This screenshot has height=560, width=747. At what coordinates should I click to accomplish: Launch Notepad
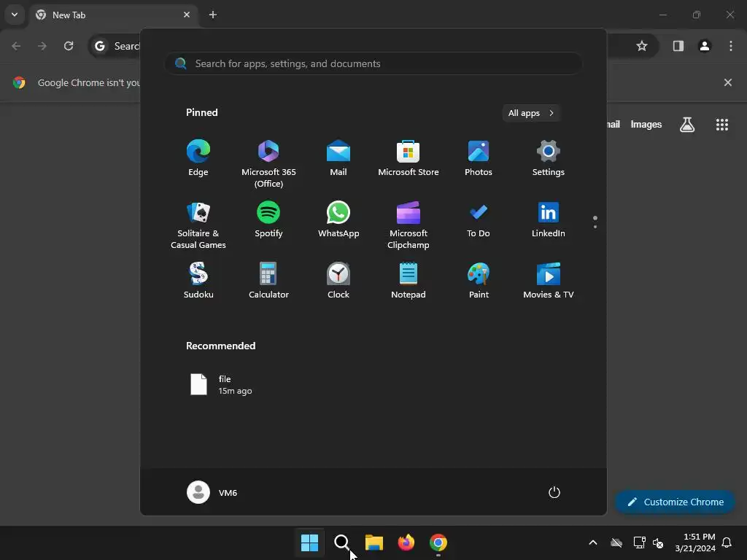tap(409, 281)
